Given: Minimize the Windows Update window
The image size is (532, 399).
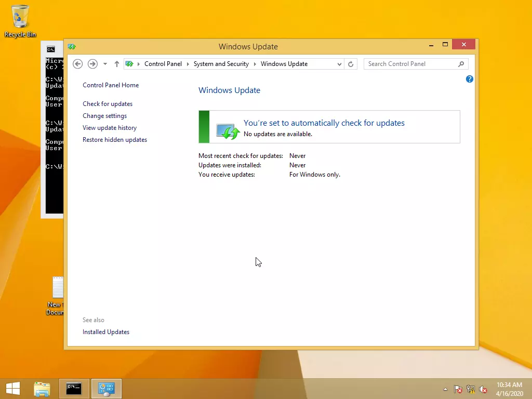Looking at the screenshot, I should [431, 45].
